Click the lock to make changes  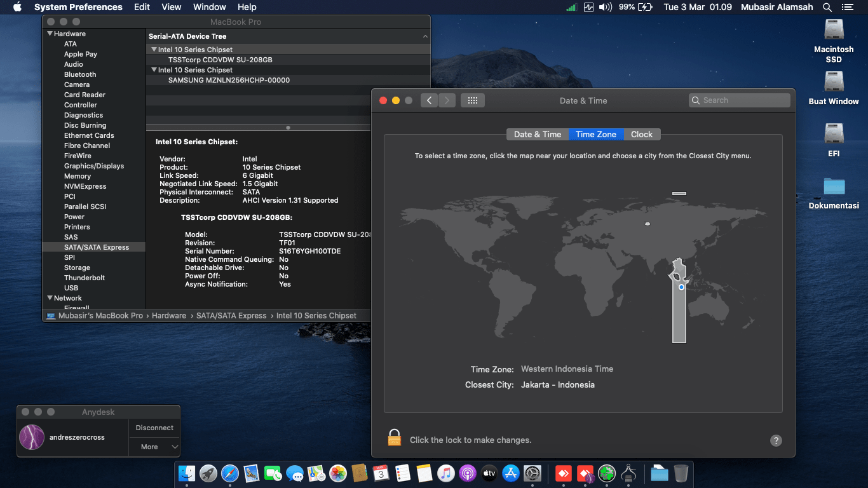pos(395,438)
